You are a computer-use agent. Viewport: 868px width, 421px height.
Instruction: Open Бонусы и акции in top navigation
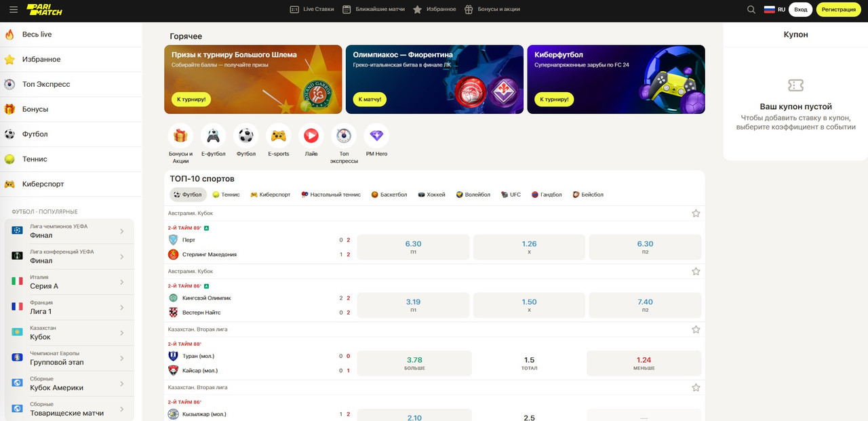coord(492,9)
